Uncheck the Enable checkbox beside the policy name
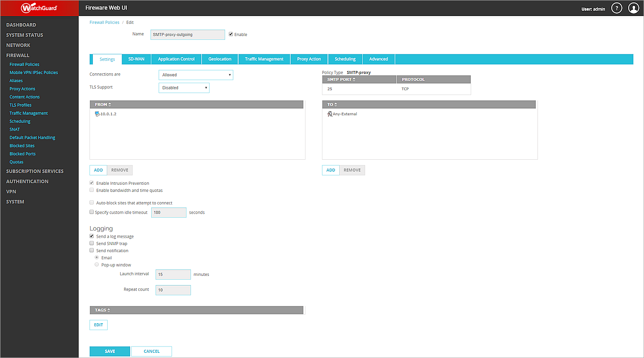 tap(231, 34)
